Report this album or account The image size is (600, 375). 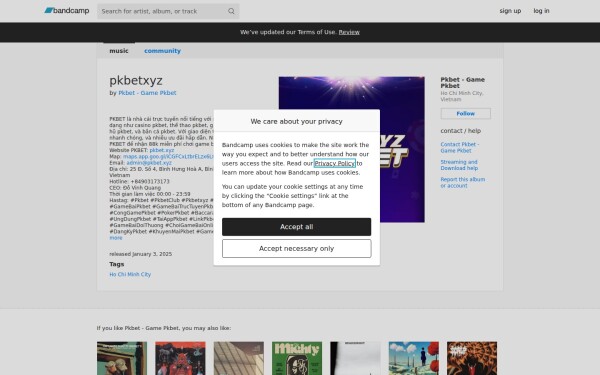tap(463, 183)
